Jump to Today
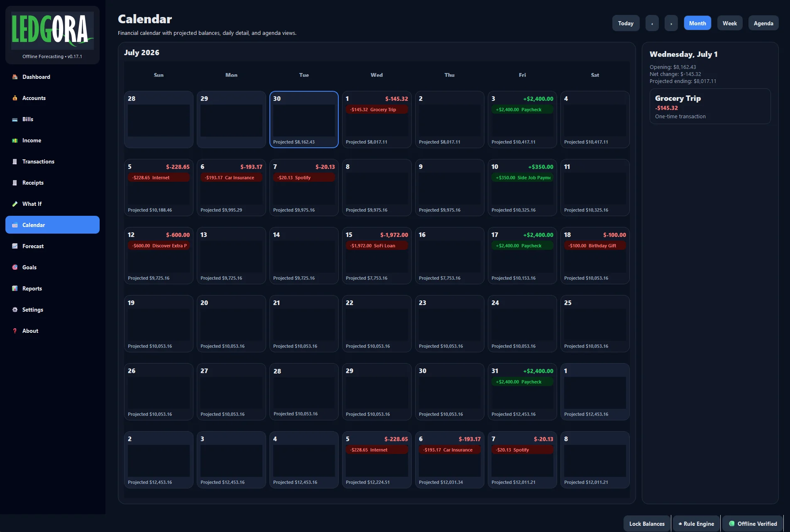 [626, 23]
